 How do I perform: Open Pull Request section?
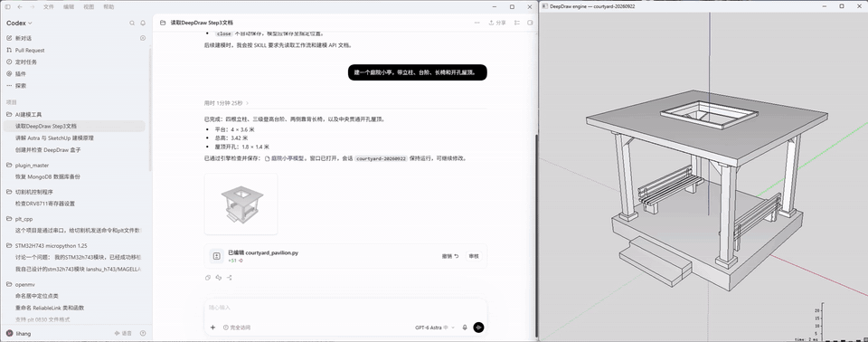pyautogui.click(x=30, y=50)
